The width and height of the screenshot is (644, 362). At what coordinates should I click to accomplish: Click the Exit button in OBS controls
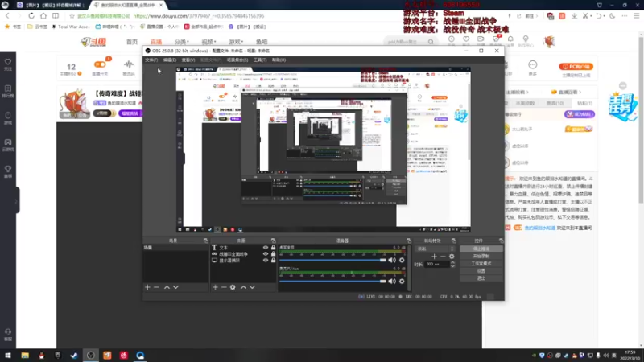tap(481, 278)
